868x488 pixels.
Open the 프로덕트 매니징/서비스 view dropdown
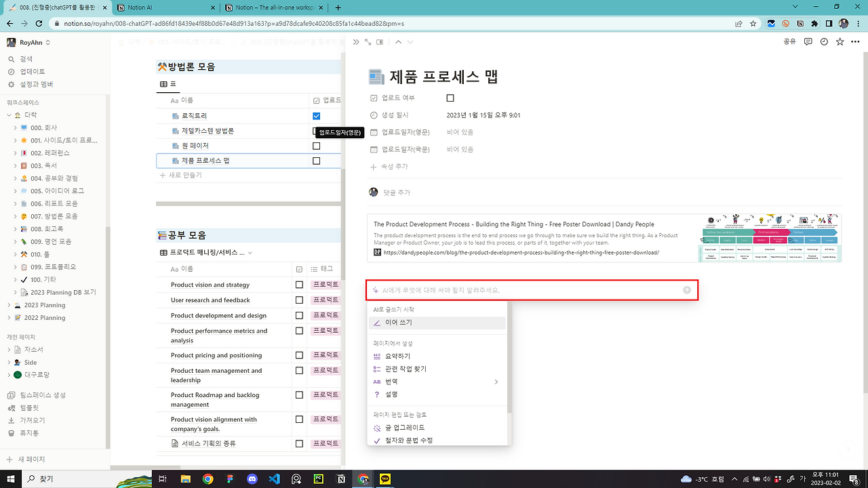(x=206, y=252)
